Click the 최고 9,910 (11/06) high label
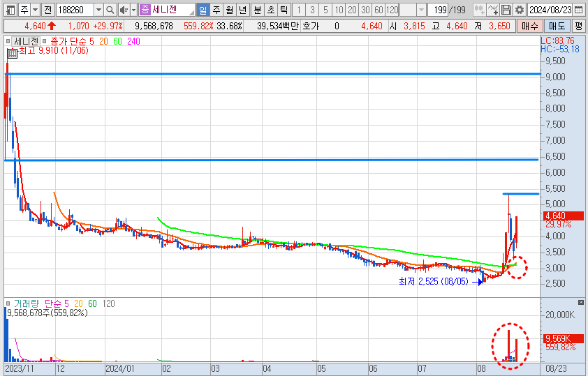The height and width of the screenshot is (376, 588). pos(54,50)
